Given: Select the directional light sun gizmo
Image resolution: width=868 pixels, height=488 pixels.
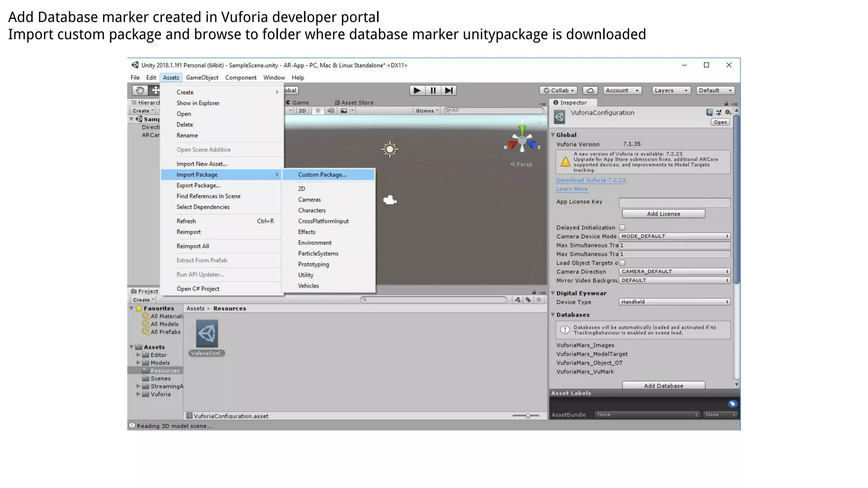Looking at the screenshot, I should tap(389, 149).
